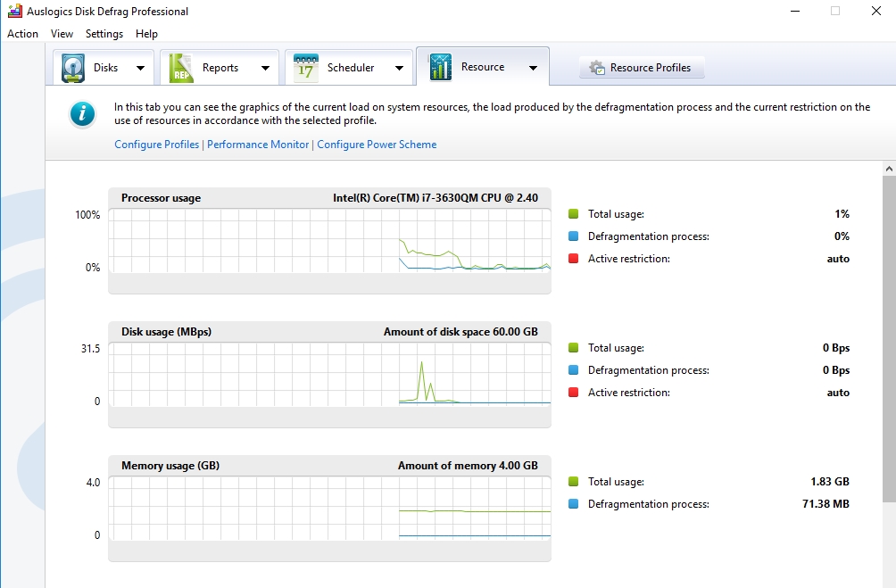Expand the Disks tab dropdown arrow

(x=140, y=68)
